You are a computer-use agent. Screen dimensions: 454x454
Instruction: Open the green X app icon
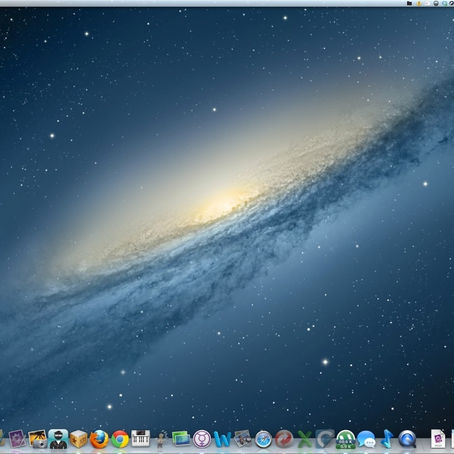click(304, 439)
